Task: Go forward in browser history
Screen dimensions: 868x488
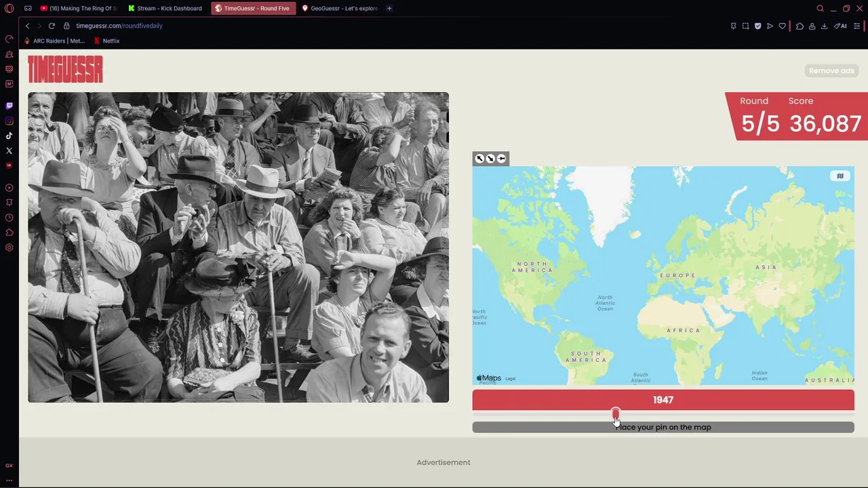Action: tap(39, 26)
